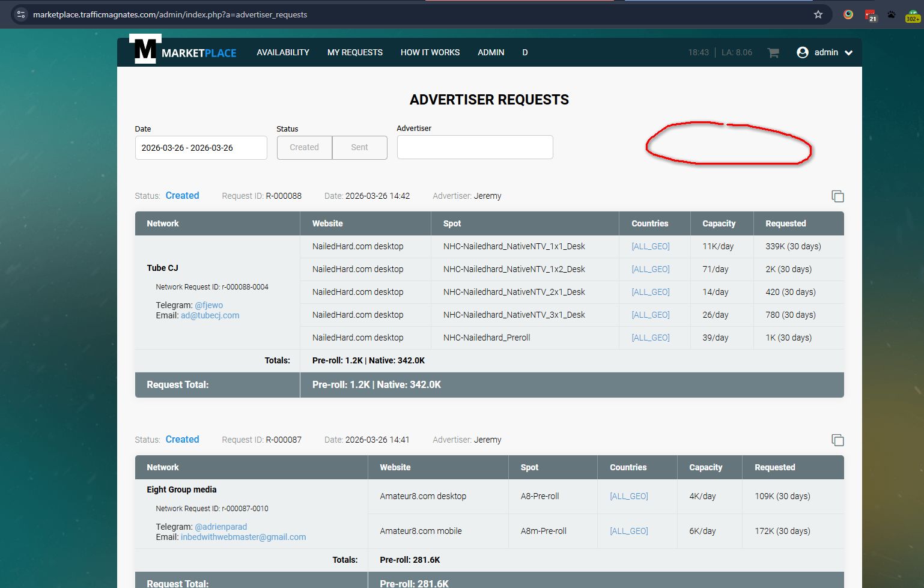Open the Date range picker field
Image resolution: width=924 pixels, height=588 pixels.
tap(201, 148)
